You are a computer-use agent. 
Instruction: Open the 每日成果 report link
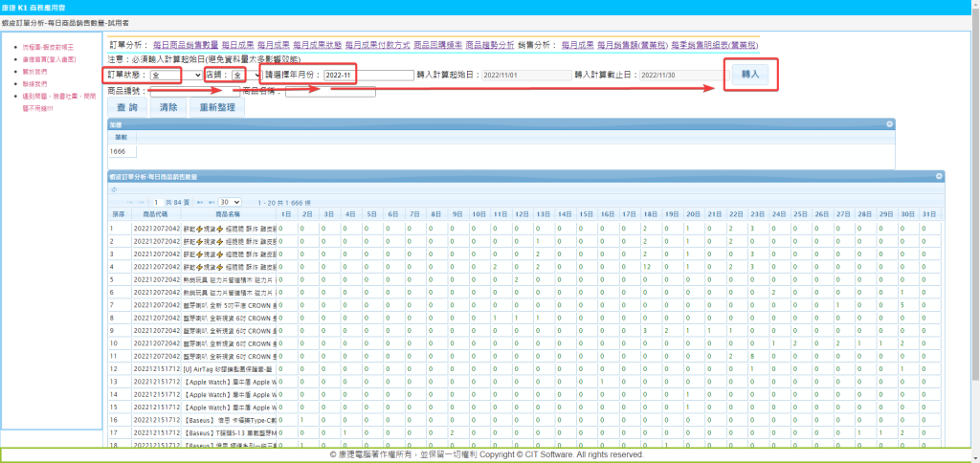click(237, 45)
